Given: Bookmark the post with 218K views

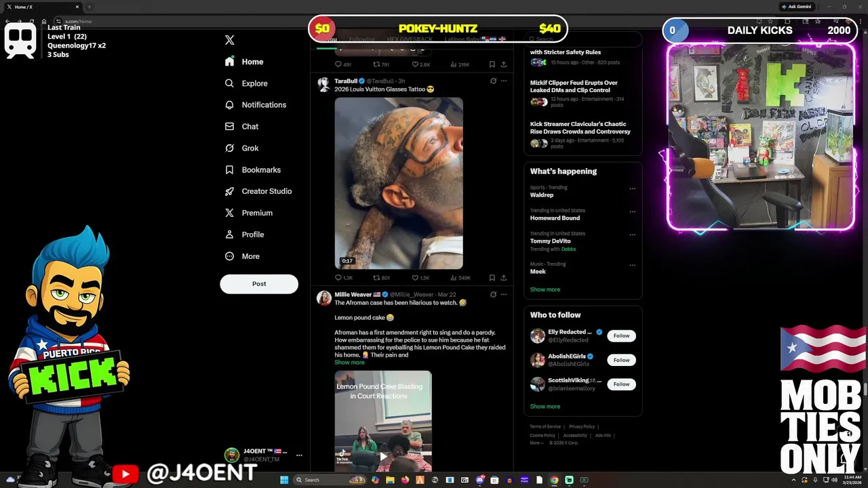Looking at the screenshot, I should (492, 64).
